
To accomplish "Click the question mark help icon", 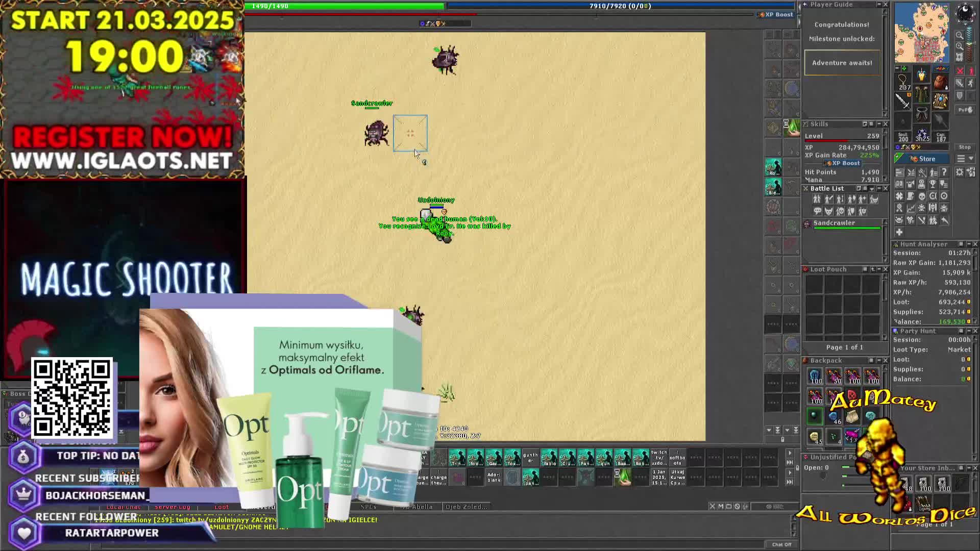I will 944,172.
